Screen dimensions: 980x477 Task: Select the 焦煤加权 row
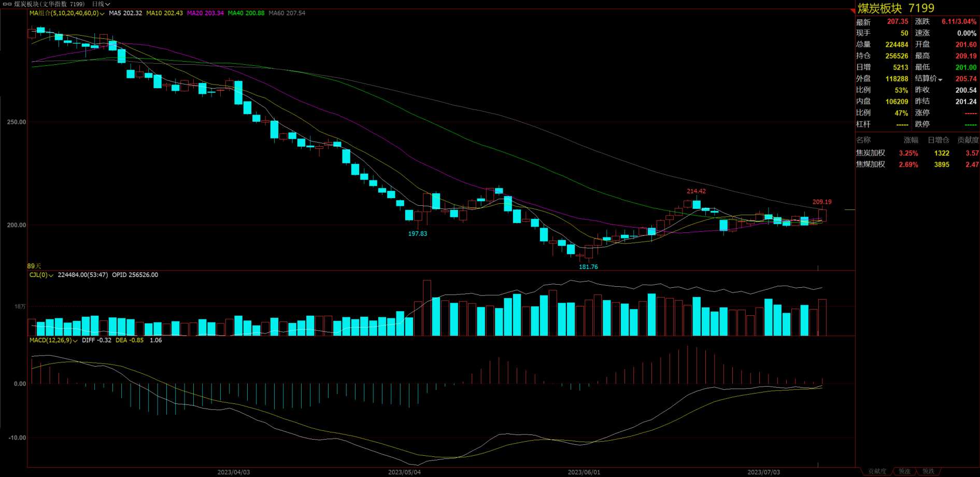pos(917,165)
